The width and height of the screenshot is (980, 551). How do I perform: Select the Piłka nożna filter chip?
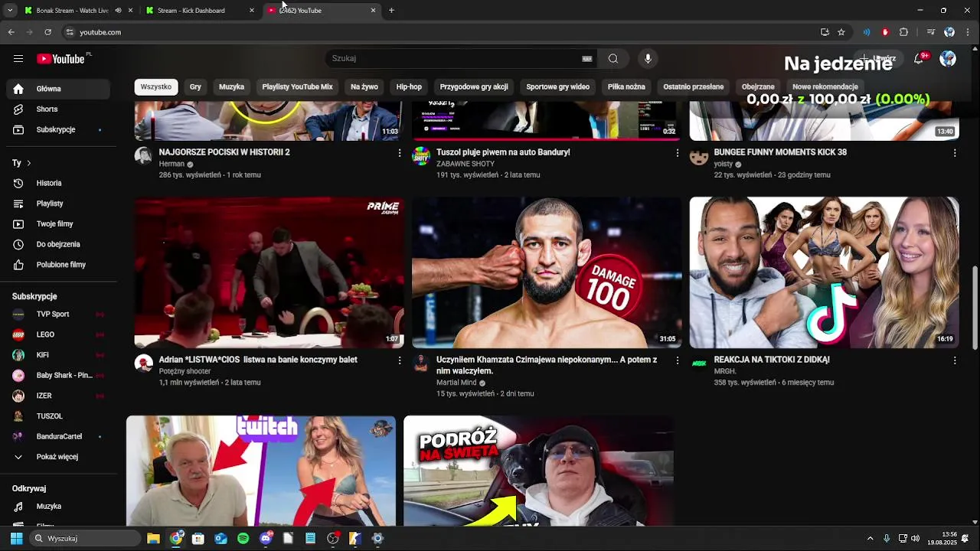coord(626,87)
